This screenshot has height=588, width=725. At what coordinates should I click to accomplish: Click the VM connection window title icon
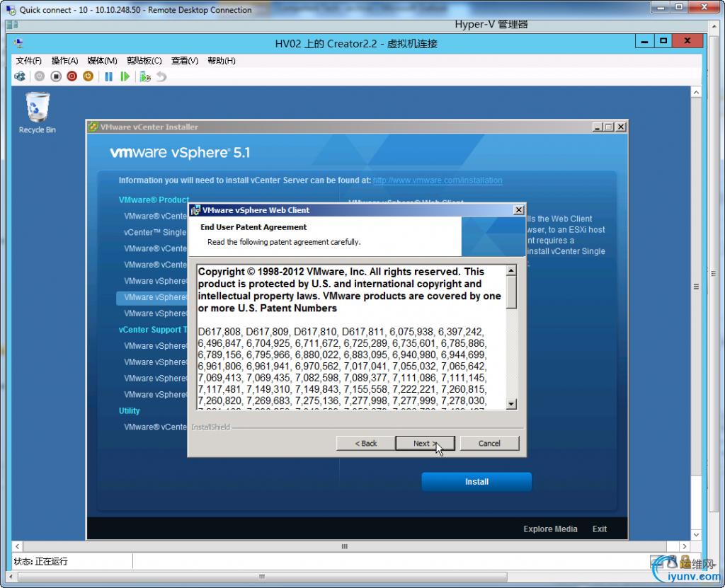pos(18,43)
